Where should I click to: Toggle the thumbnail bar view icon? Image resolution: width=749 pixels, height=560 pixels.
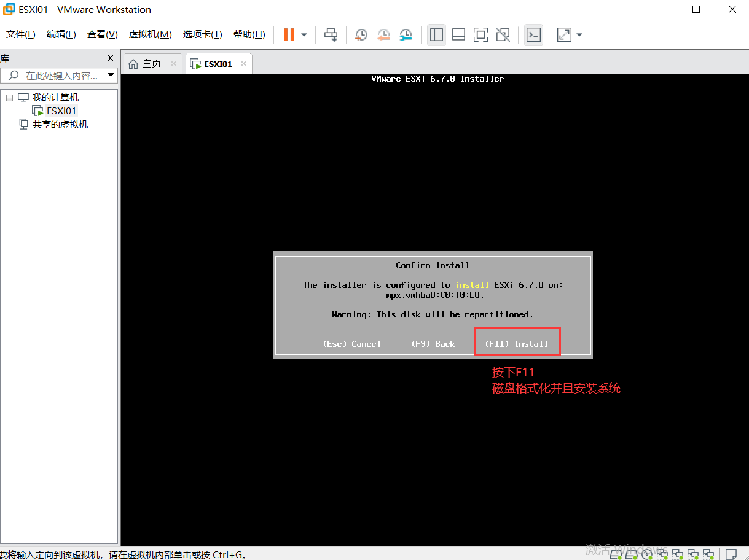tap(458, 35)
